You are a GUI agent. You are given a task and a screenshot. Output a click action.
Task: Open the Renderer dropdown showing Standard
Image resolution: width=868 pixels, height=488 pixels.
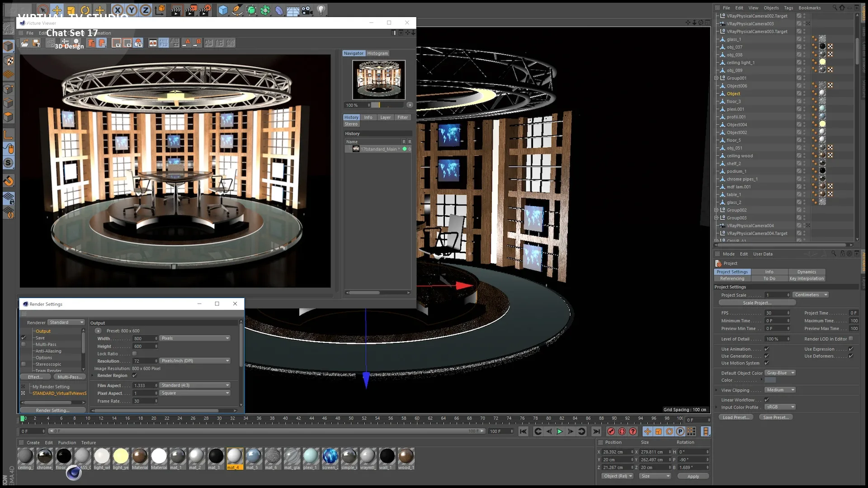tap(66, 322)
